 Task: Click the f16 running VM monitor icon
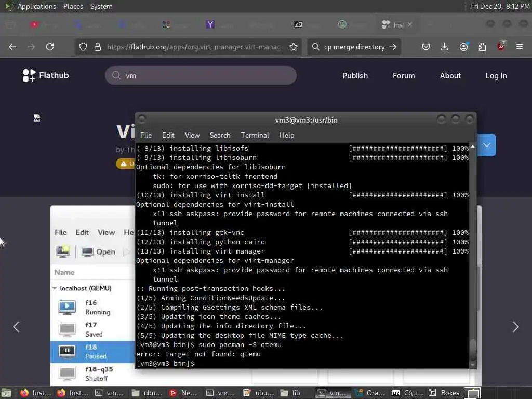pos(67,307)
